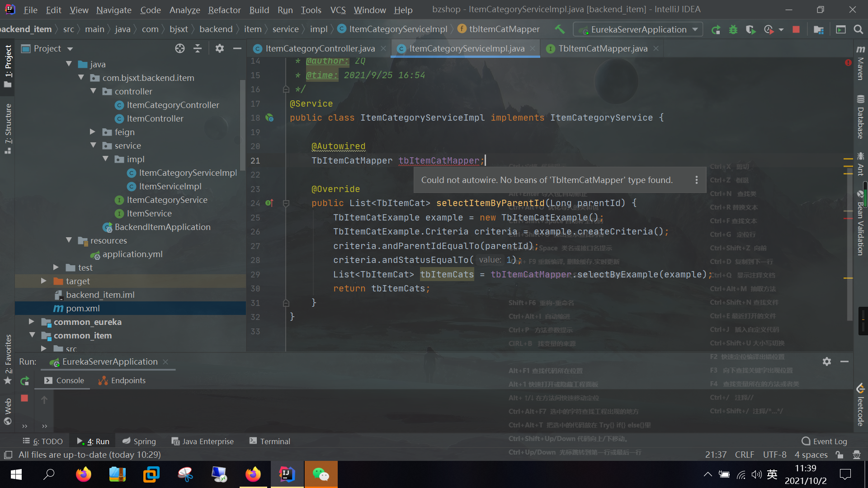Click the implements-method gutter icon on line 24

point(269,203)
